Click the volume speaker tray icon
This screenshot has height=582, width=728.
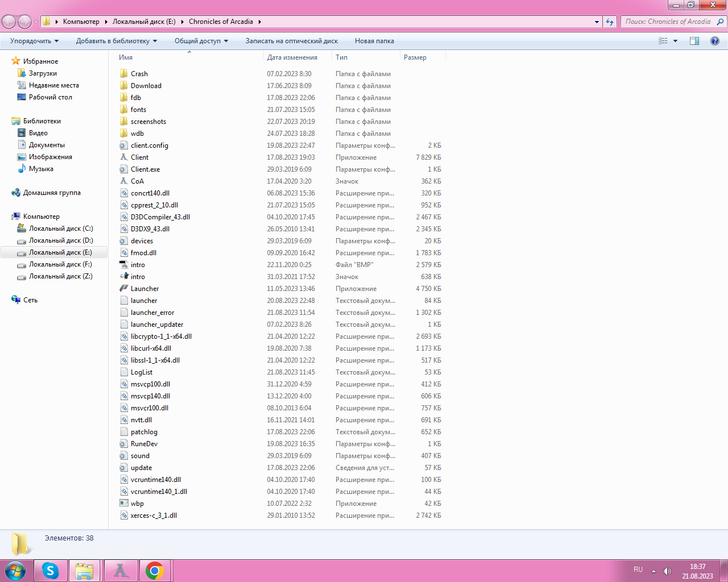667,571
